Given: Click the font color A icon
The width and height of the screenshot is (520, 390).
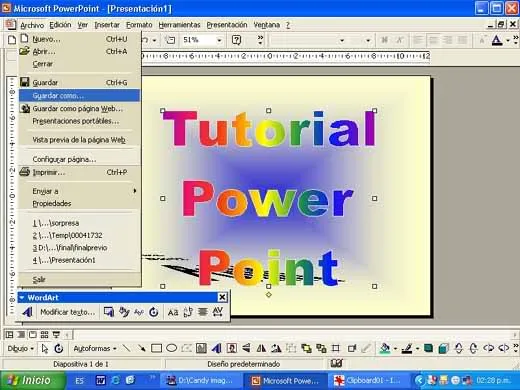Looking at the screenshot, I should click(x=497, y=40).
